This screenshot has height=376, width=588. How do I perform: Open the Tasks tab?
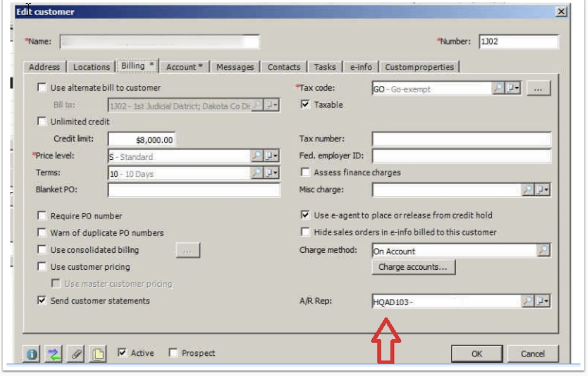(325, 67)
